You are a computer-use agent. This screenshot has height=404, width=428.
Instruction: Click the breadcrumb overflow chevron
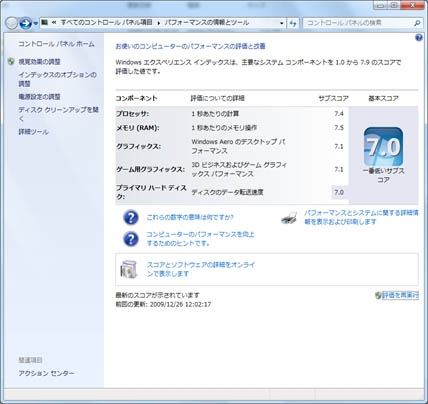pos(54,23)
